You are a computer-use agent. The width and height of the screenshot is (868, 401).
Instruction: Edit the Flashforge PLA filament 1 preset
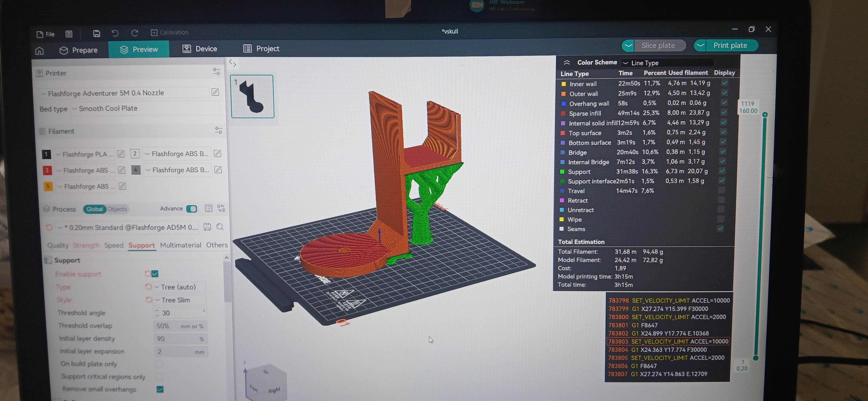[121, 154]
